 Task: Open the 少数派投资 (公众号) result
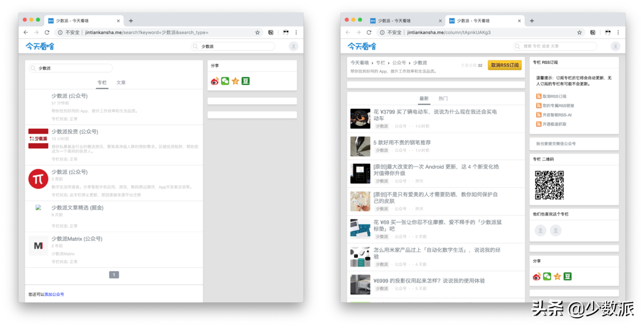[75, 132]
